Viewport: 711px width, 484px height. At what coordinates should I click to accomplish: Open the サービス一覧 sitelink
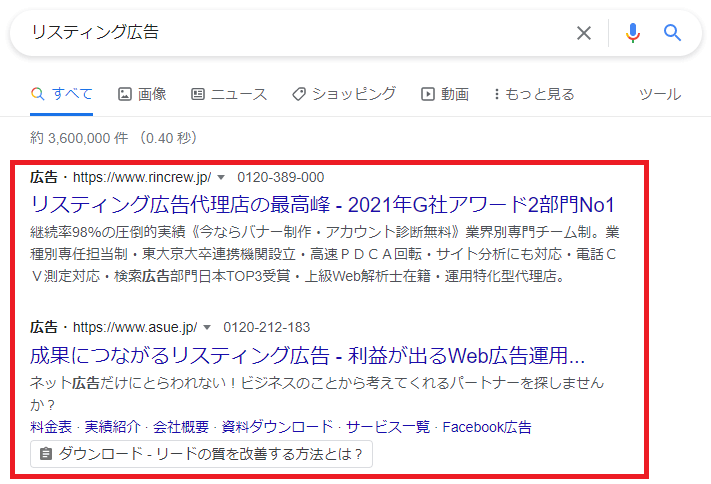388,427
